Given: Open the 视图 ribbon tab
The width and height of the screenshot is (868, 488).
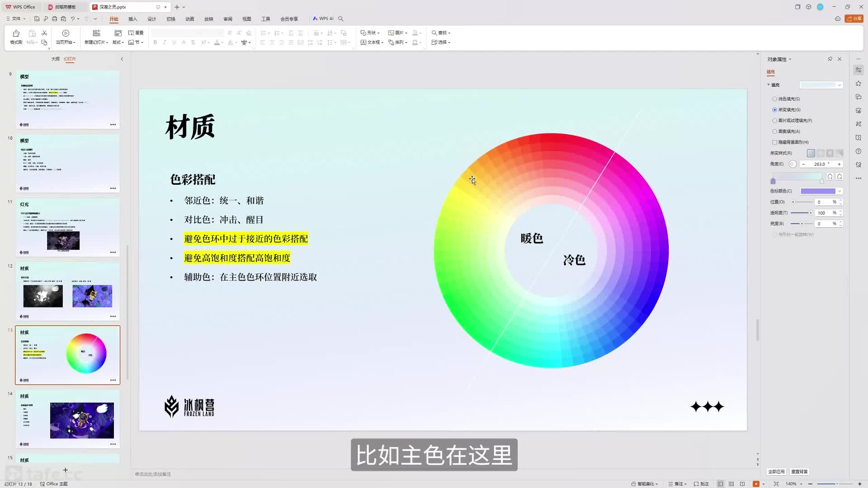Looking at the screenshot, I should click(x=246, y=19).
